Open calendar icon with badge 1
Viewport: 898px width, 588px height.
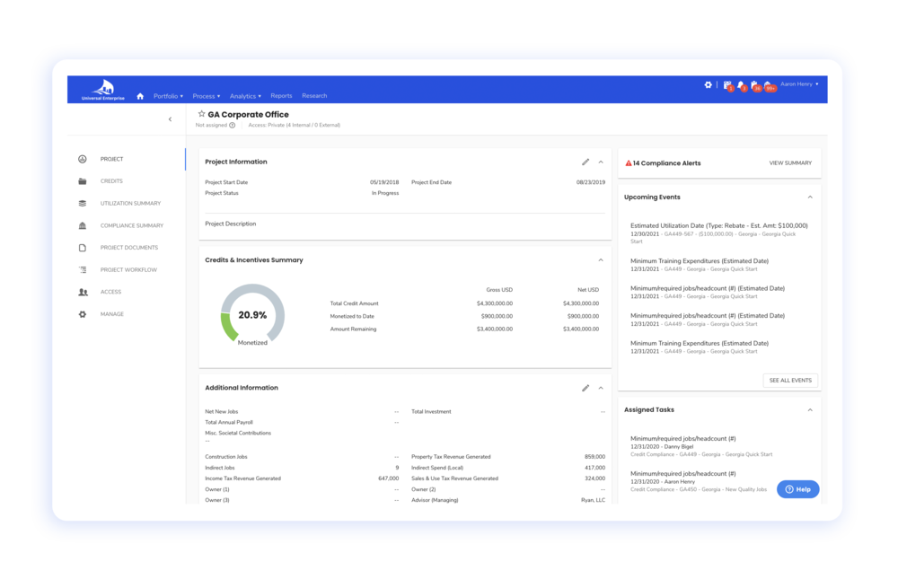(x=727, y=85)
